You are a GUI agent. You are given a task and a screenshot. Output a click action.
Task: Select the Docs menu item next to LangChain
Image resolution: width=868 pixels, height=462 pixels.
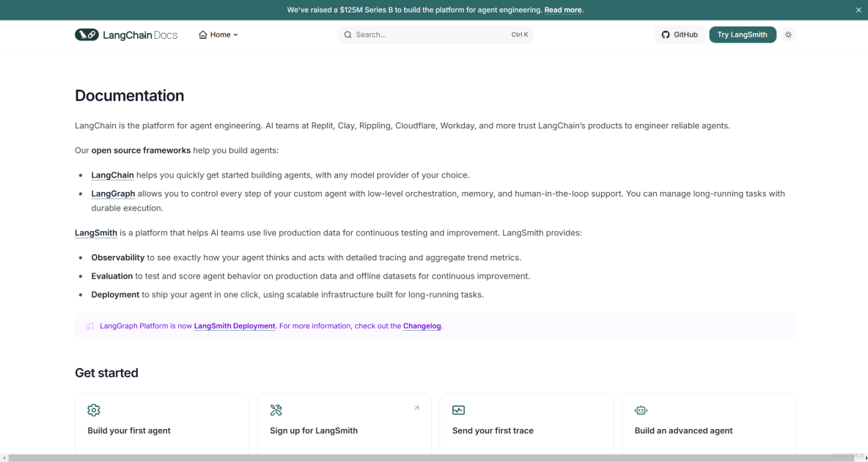click(166, 34)
